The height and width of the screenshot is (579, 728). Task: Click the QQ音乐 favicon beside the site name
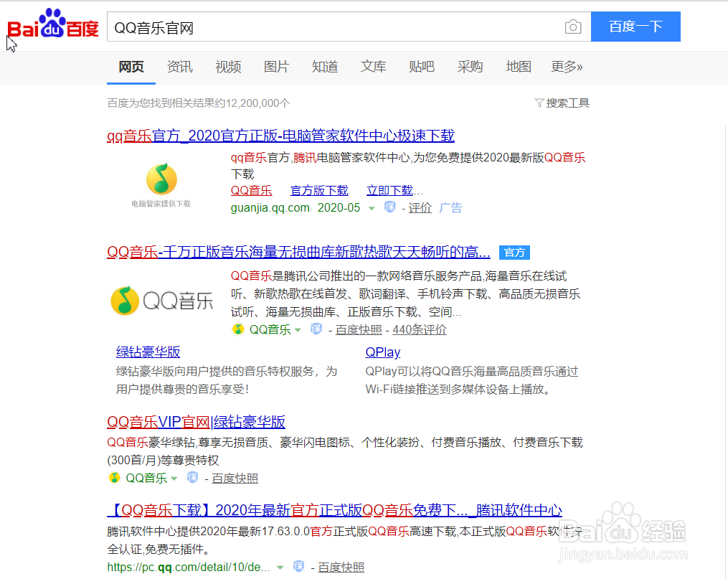(237, 329)
